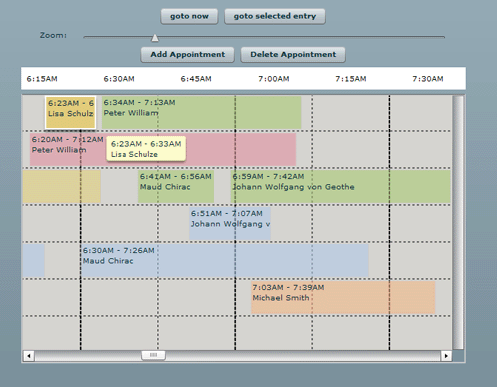497x387 pixels.
Task: Jump using goto selected entry button
Action: coord(275,16)
